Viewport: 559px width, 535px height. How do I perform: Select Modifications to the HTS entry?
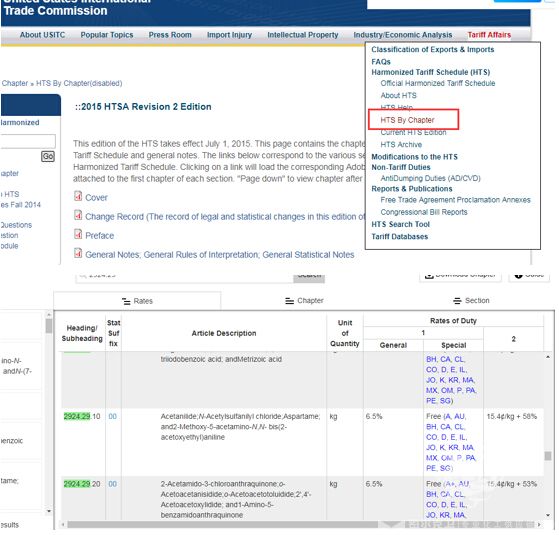(x=414, y=157)
